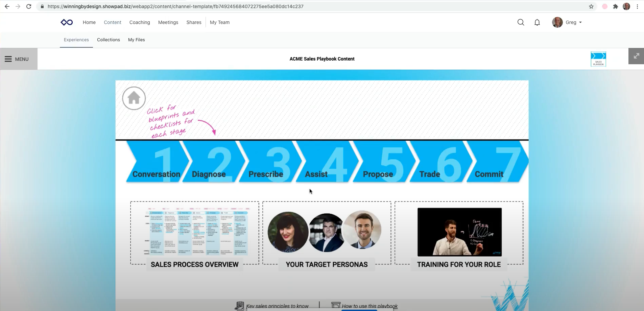Viewport: 644px width, 311px height.
Task: Reload the page in browser
Action: point(29,6)
